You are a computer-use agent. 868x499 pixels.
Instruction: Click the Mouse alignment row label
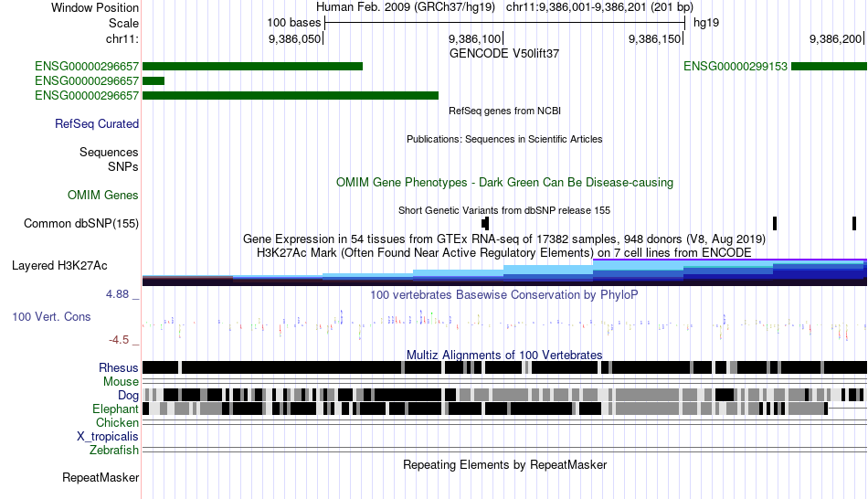tap(121, 382)
